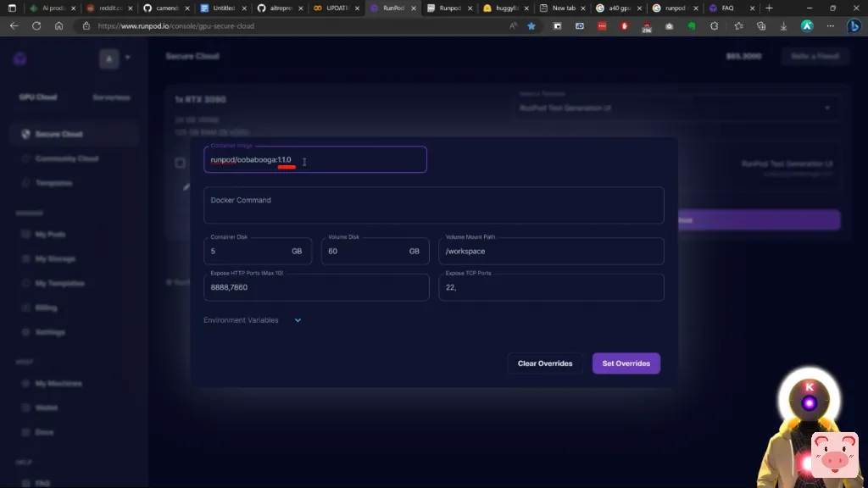Open the extension showing 296 badge
This screenshot has height=488, width=868.
tap(647, 26)
